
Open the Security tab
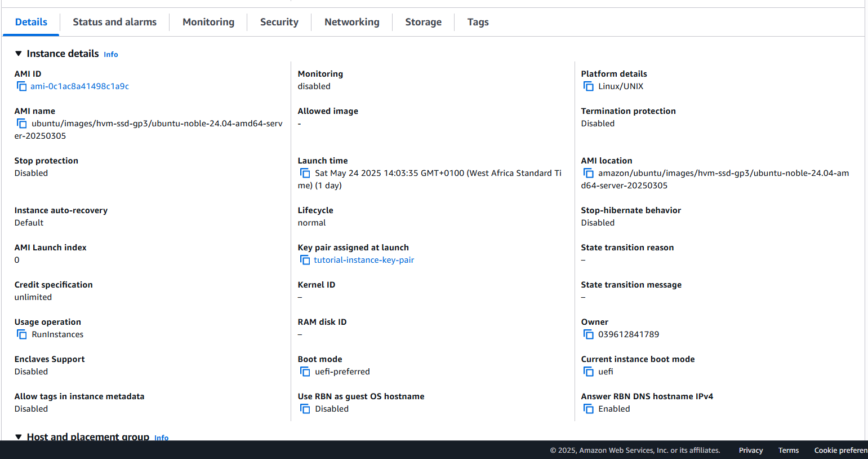tap(279, 22)
